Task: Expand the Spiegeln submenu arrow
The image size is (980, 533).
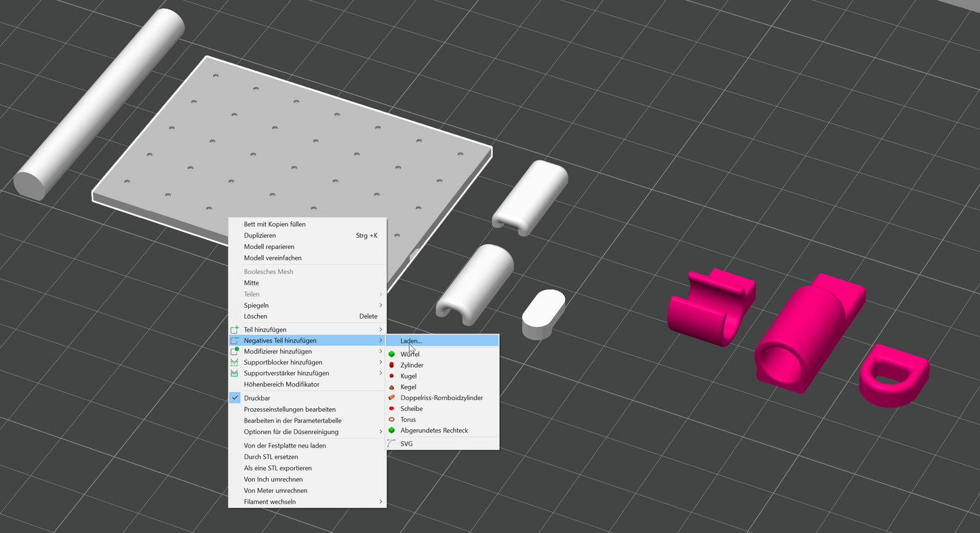Action: [380, 305]
